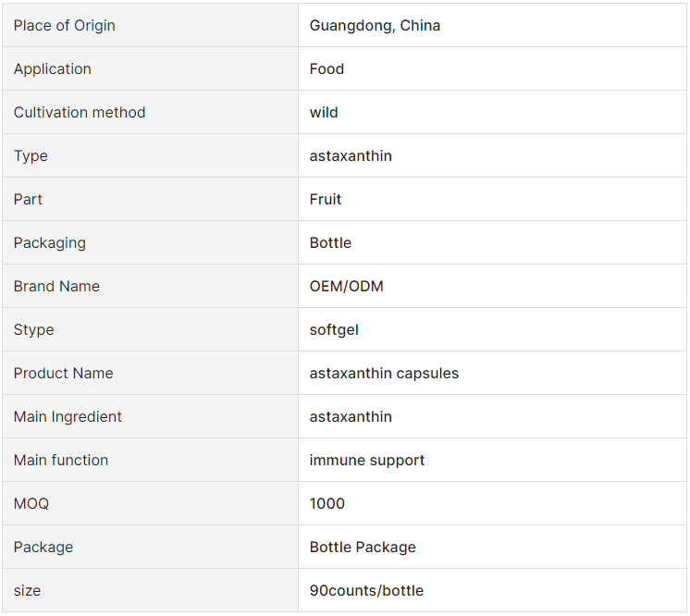Click the Part attribute label
This screenshot has width=690, height=616.
coord(28,199)
